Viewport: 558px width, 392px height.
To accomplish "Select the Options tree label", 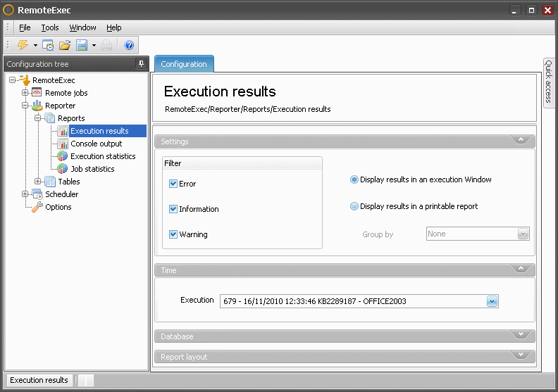I will click(58, 207).
